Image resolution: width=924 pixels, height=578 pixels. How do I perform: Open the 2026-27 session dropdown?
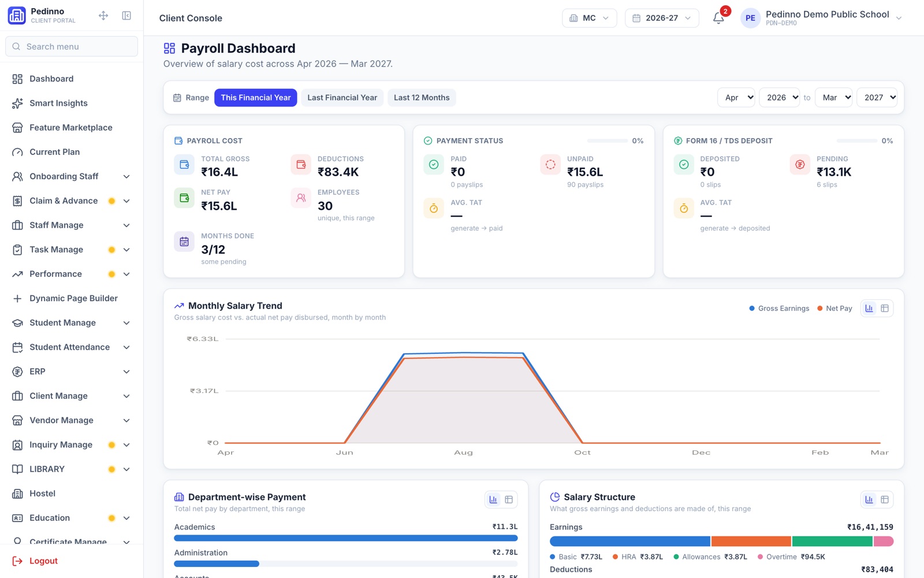click(662, 18)
